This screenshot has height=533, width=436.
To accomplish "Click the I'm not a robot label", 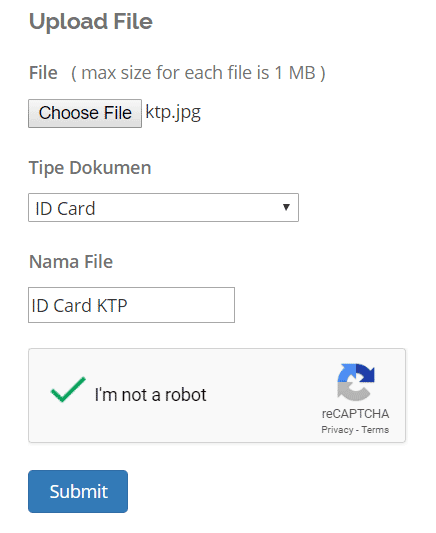I will coord(150,395).
